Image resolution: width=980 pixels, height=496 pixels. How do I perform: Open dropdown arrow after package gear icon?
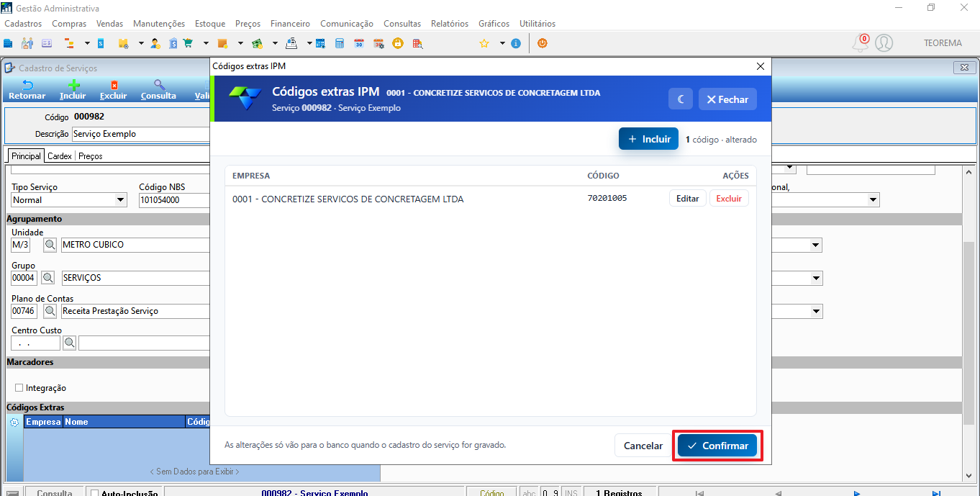(141, 43)
